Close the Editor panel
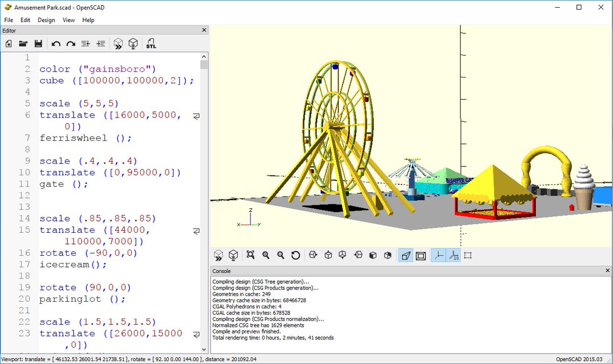 (204, 30)
